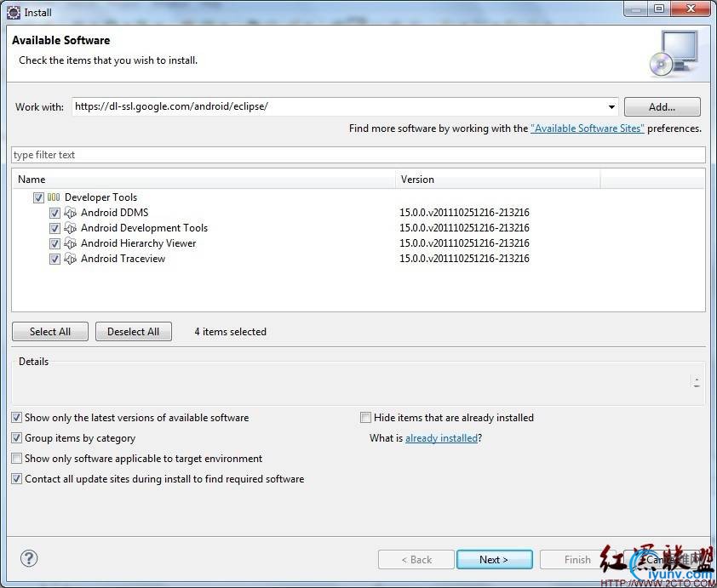Viewport: 717px width, 588px height.
Task: Click the Select All button
Action: tap(50, 332)
